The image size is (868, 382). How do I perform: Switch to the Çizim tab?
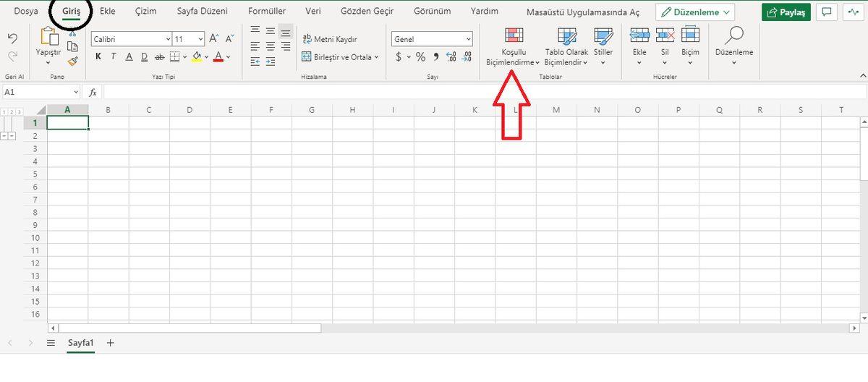[146, 12]
